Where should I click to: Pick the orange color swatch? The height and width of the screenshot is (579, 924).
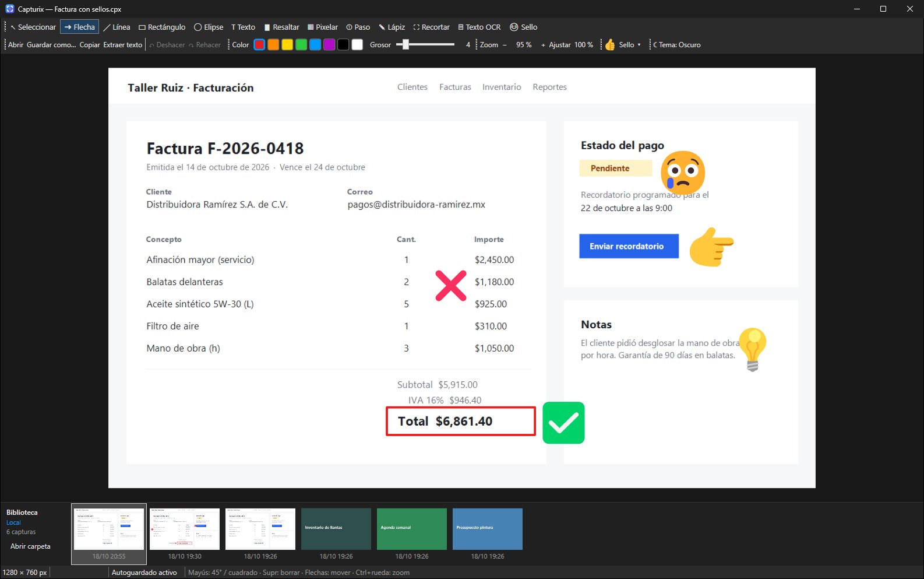pyautogui.click(x=273, y=45)
